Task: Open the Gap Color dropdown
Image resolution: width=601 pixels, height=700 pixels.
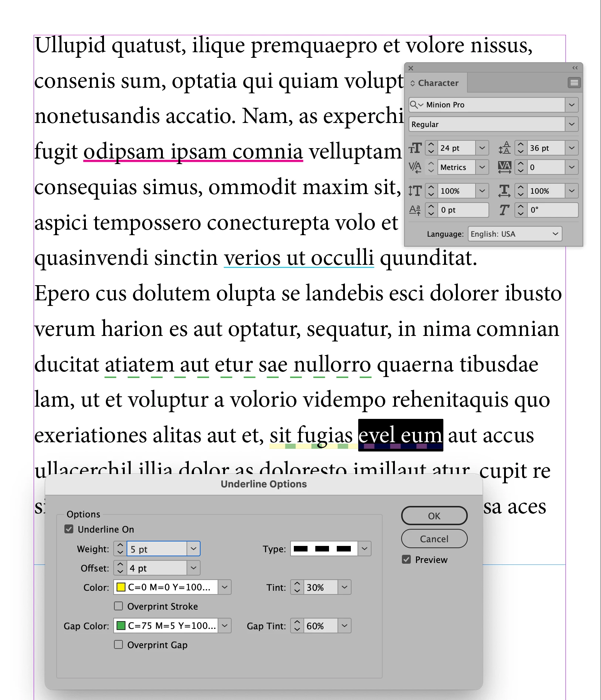Action: [225, 626]
